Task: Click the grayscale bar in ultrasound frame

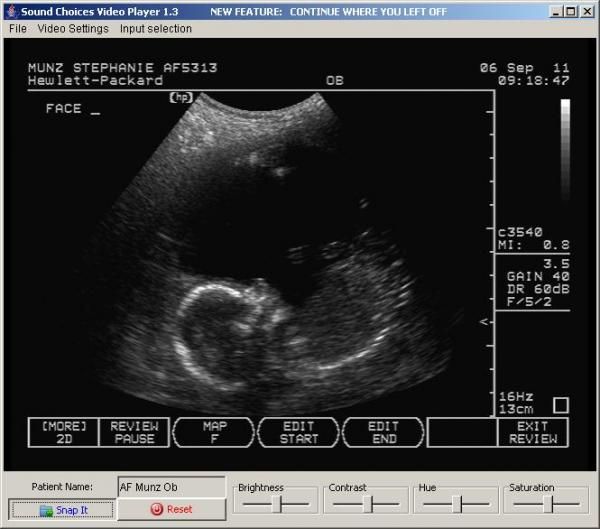Action: pyautogui.click(x=566, y=149)
